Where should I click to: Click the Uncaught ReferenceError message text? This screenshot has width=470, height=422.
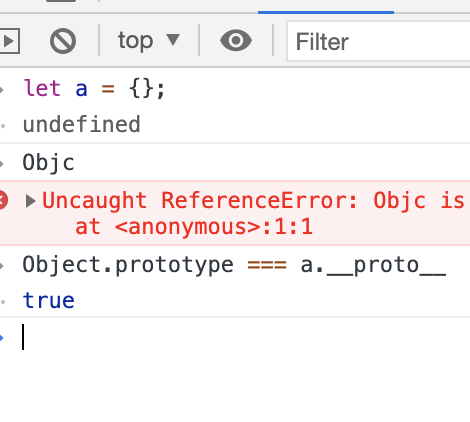point(253,200)
